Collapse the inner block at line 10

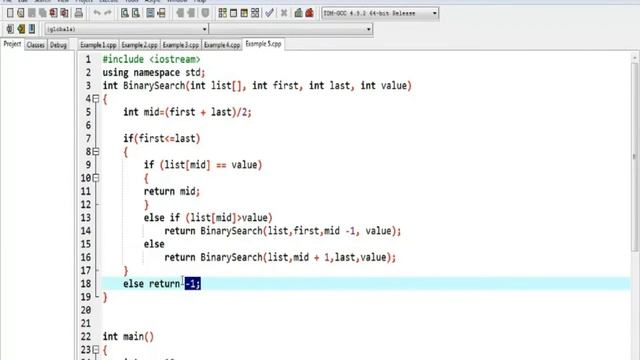(96, 178)
